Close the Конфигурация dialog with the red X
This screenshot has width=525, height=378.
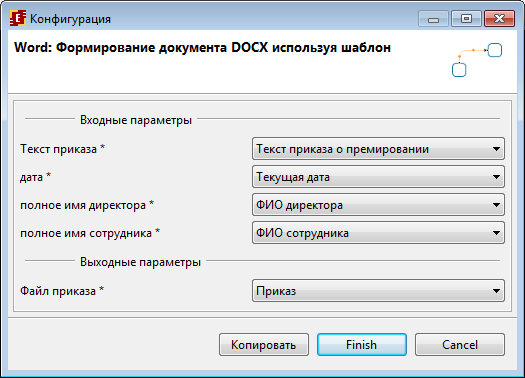click(499, 19)
